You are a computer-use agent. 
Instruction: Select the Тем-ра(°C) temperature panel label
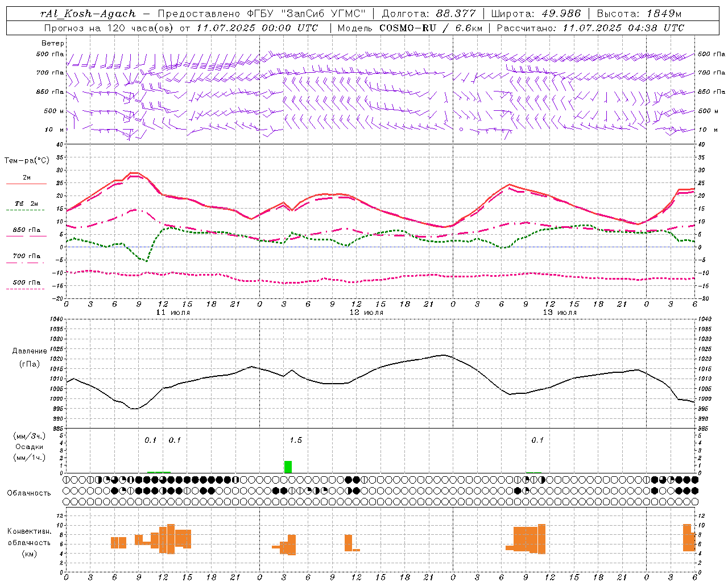[x=27, y=161]
